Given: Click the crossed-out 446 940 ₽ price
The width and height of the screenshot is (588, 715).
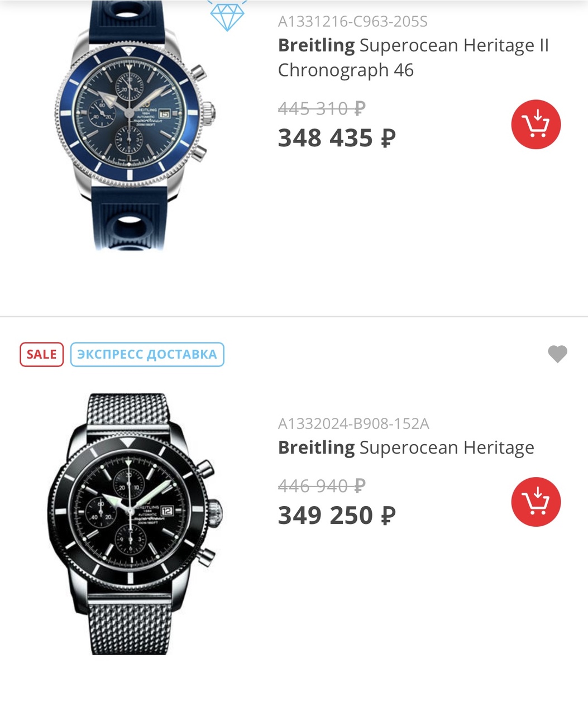Looking at the screenshot, I should point(322,485).
